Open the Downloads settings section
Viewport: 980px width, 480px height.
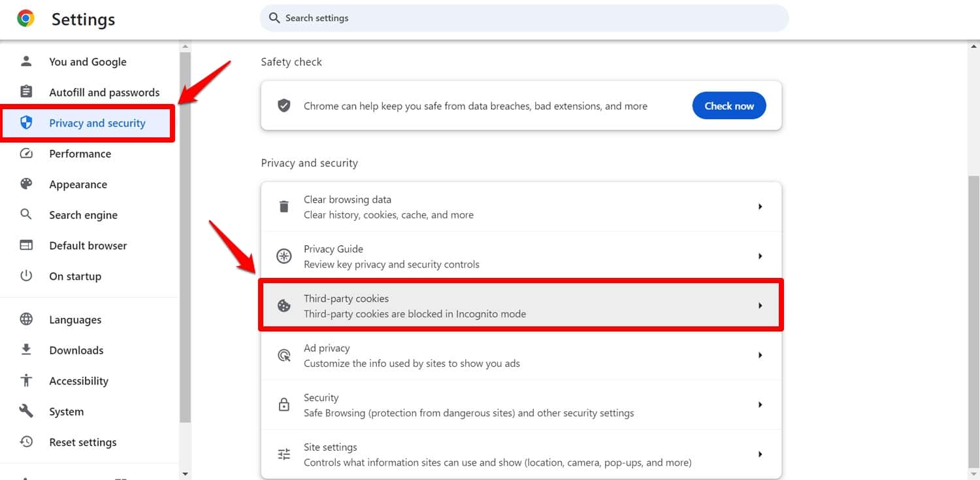click(x=76, y=351)
